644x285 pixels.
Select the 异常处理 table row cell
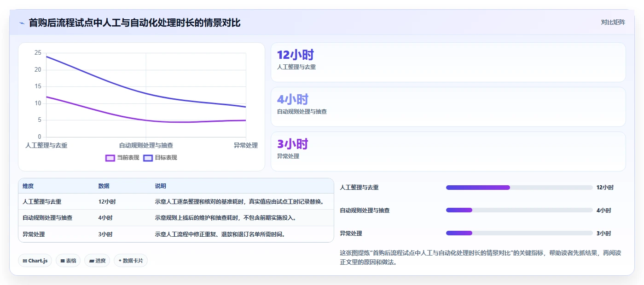[34, 234]
